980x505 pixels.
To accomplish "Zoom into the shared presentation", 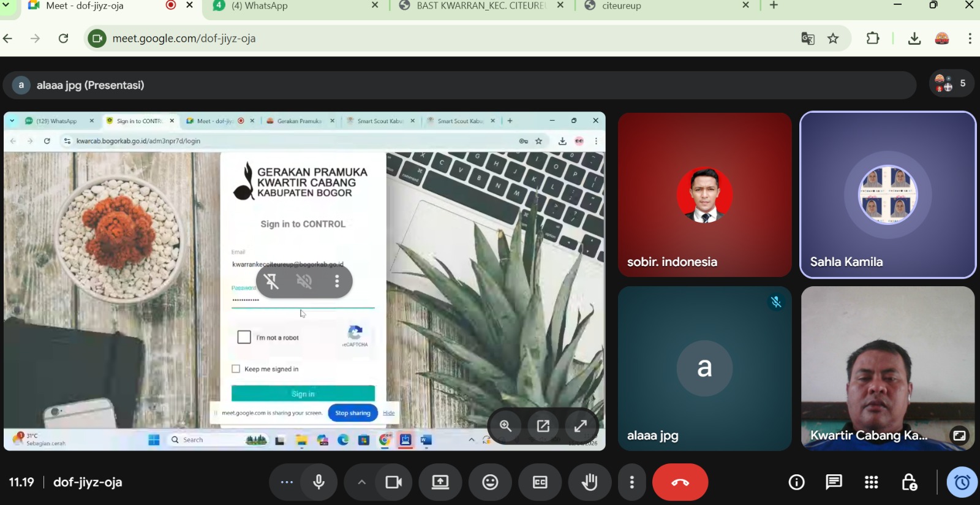I will point(506,426).
